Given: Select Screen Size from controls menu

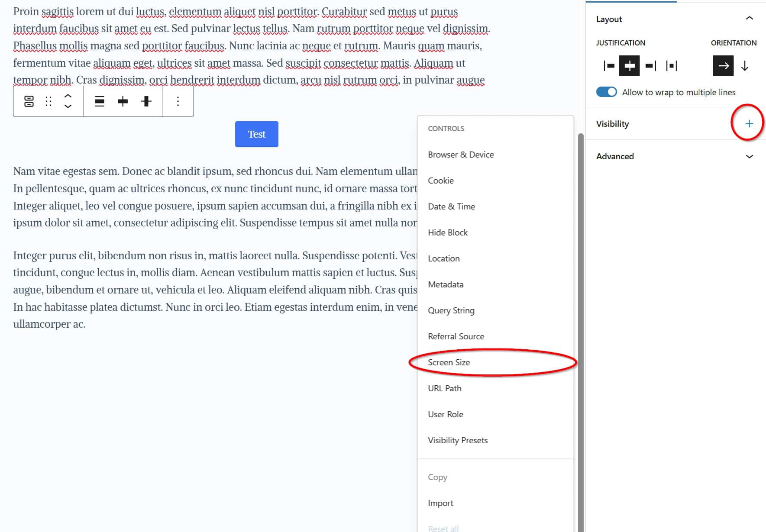Looking at the screenshot, I should [449, 362].
